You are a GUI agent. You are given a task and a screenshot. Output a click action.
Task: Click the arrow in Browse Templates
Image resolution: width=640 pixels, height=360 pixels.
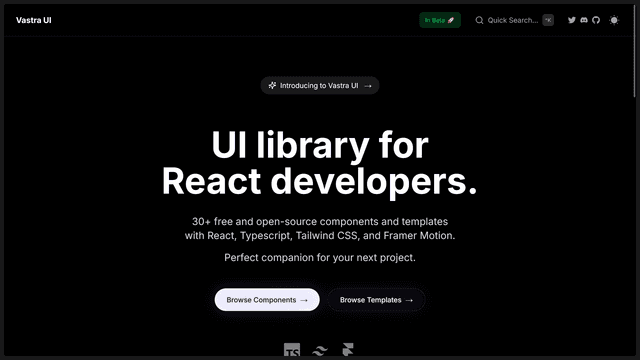point(409,300)
